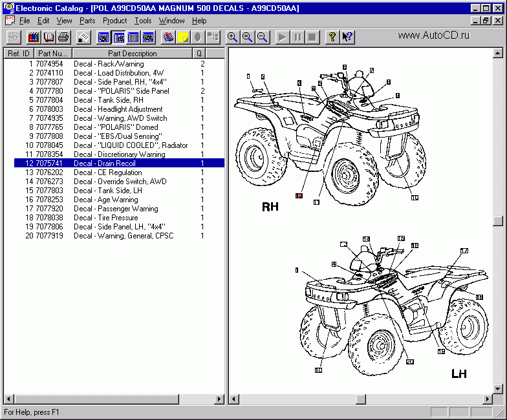Click the printer icon
Viewport: 507px width, 420px height.
point(63,37)
